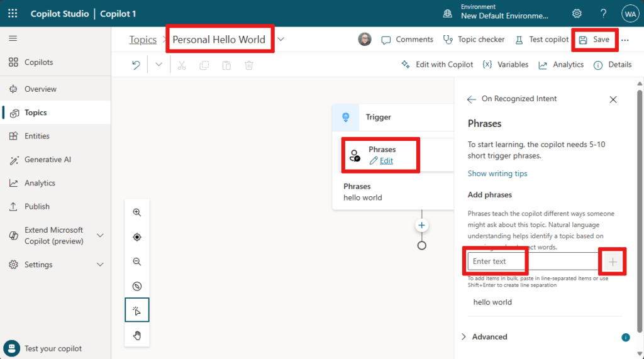The height and width of the screenshot is (359, 644).
Task: Undo the last action
Action: [136, 65]
